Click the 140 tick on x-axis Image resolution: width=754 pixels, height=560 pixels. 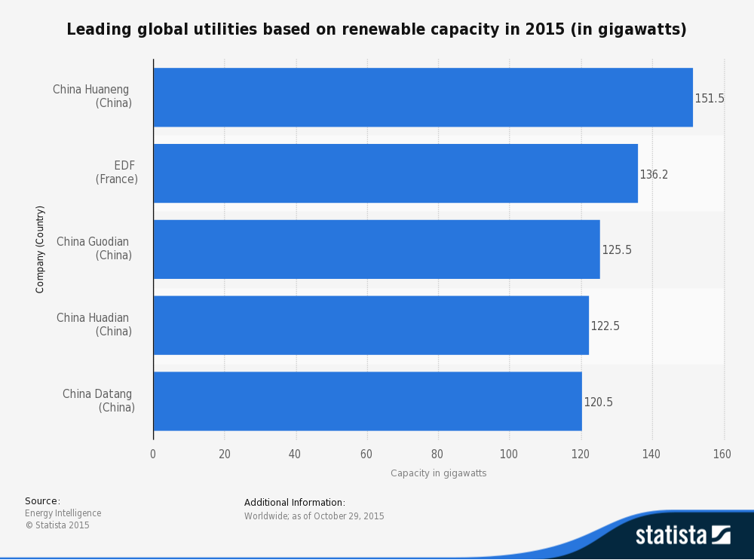coord(651,454)
